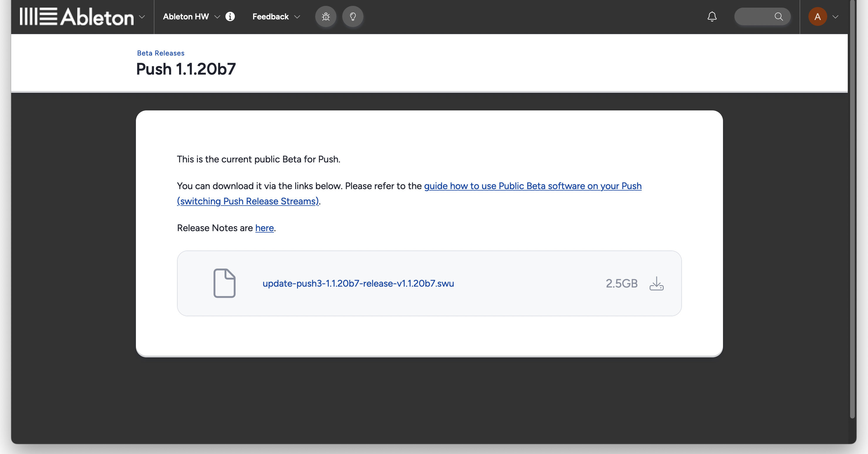Expand the Feedback dropdown chevron
868x454 pixels.
coord(298,17)
